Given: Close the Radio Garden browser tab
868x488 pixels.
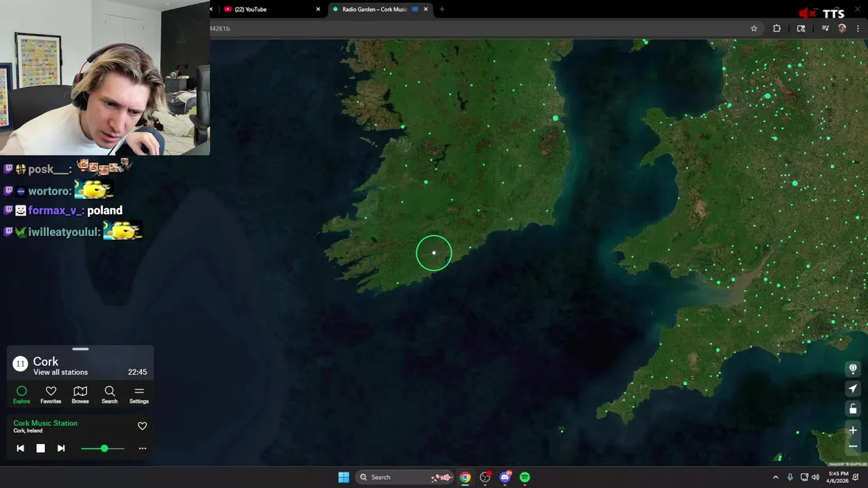Looking at the screenshot, I should coord(426,9).
